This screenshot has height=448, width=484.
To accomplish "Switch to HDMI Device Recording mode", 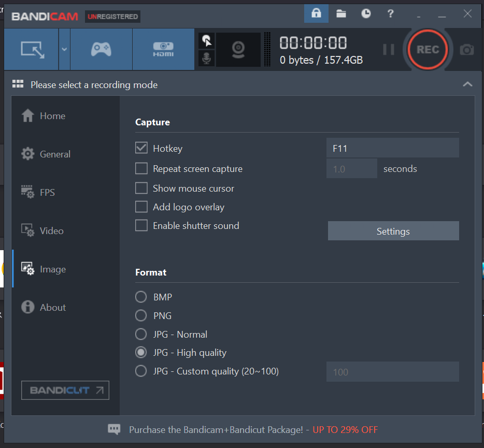I will point(163,49).
